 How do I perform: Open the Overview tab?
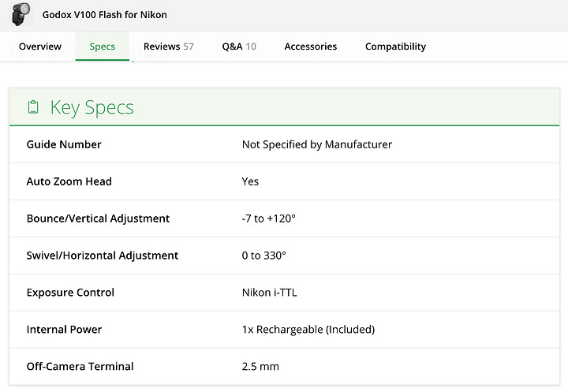(40, 47)
